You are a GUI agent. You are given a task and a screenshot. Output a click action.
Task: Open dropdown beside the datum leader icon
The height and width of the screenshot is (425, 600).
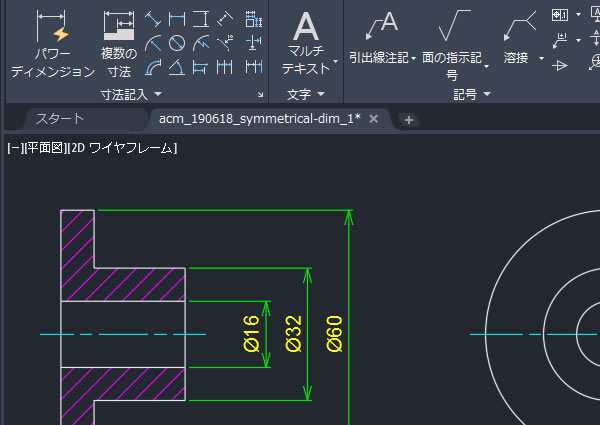(x=579, y=40)
